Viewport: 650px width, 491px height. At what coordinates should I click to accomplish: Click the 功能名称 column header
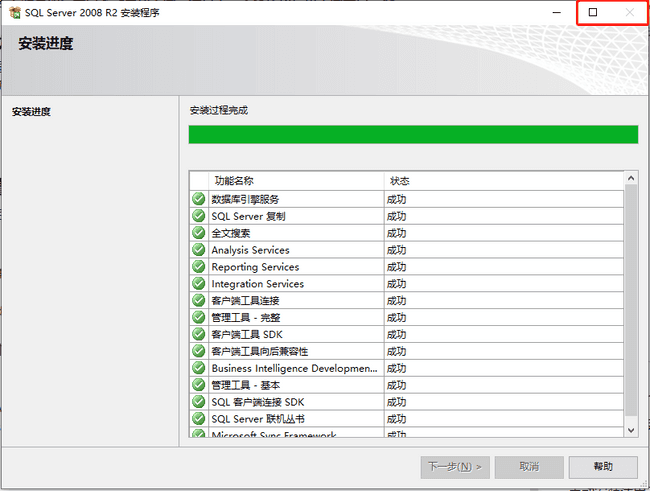(296, 181)
